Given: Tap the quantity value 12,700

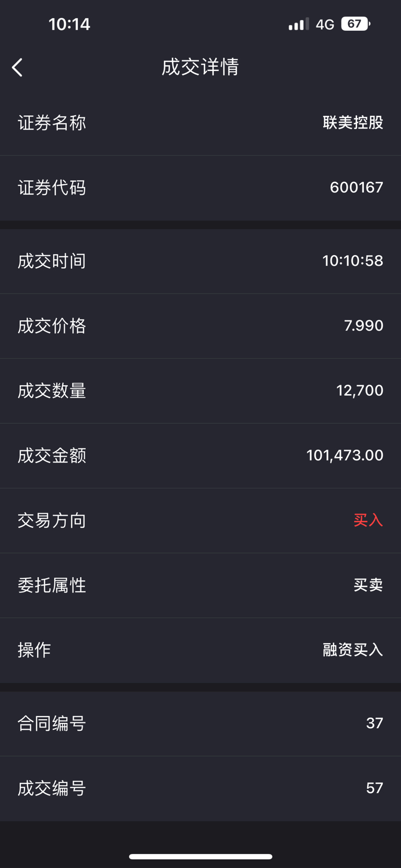Looking at the screenshot, I should pos(359,390).
